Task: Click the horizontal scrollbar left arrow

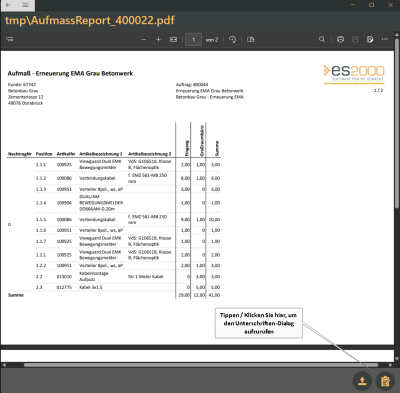Action: pyautogui.click(x=4, y=365)
